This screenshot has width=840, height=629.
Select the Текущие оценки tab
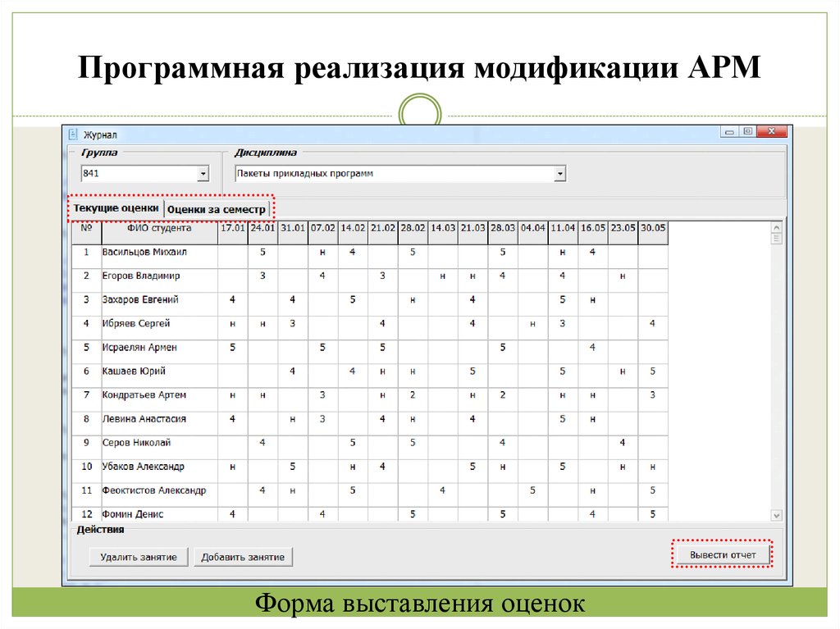115,209
